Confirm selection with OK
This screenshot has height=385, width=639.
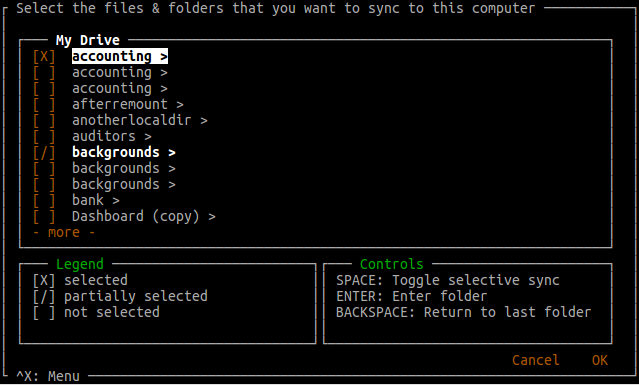[600, 360]
